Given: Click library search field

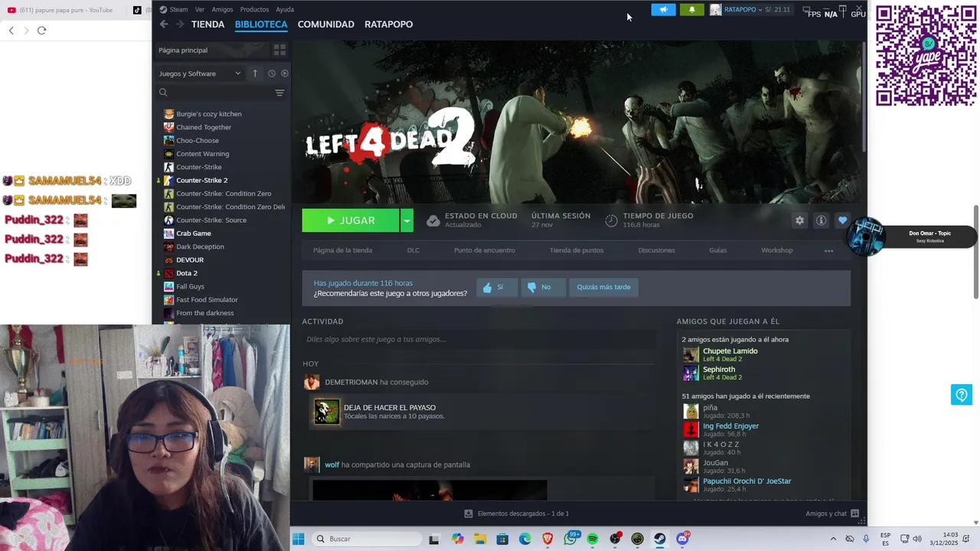Looking at the screenshot, I should click(217, 93).
